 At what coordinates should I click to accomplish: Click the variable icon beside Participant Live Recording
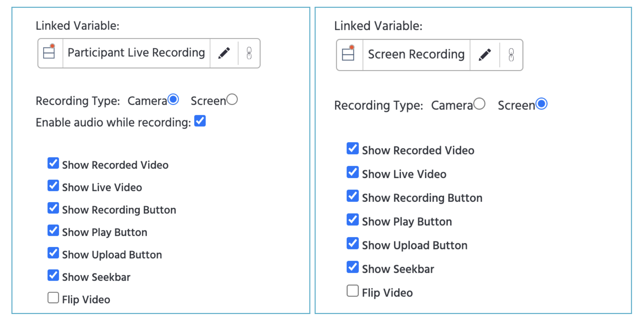(x=50, y=53)
